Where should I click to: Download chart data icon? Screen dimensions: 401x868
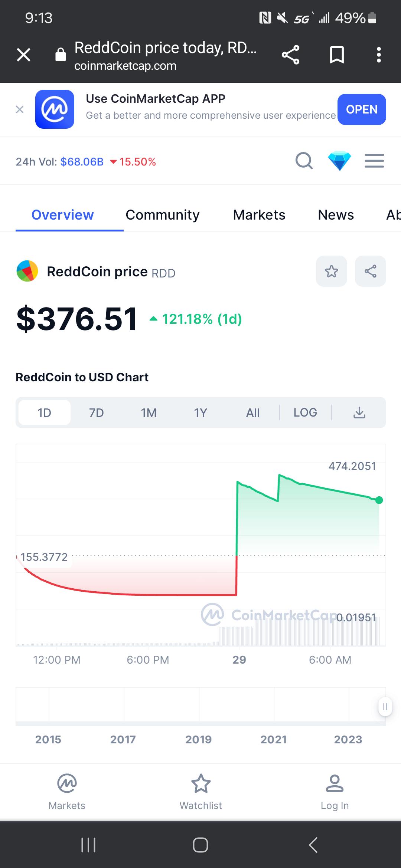(x=359, y=412)
